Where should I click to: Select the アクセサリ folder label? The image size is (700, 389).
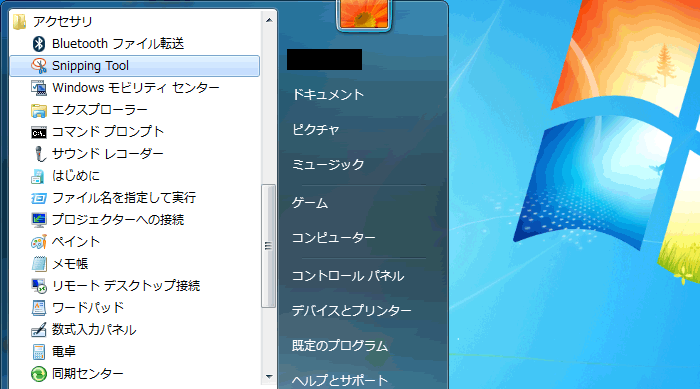coord(63,21)
